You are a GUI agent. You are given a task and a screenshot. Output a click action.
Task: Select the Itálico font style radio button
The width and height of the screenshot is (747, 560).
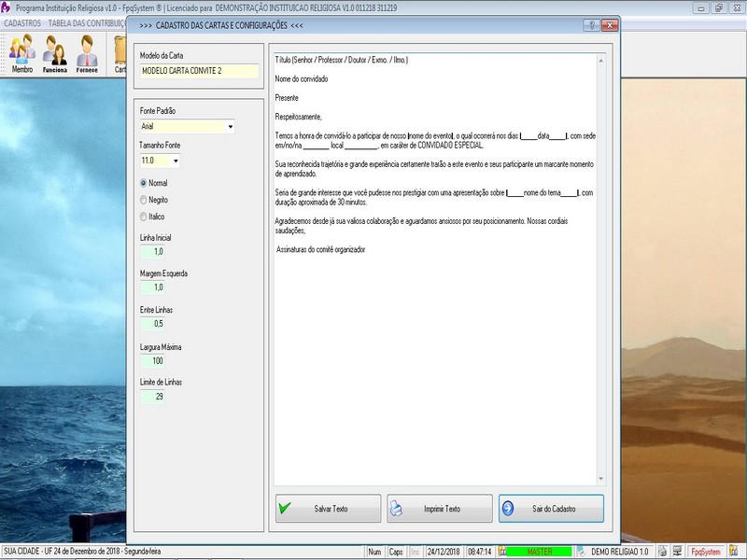pyautogui.click(x=144, y=217)
